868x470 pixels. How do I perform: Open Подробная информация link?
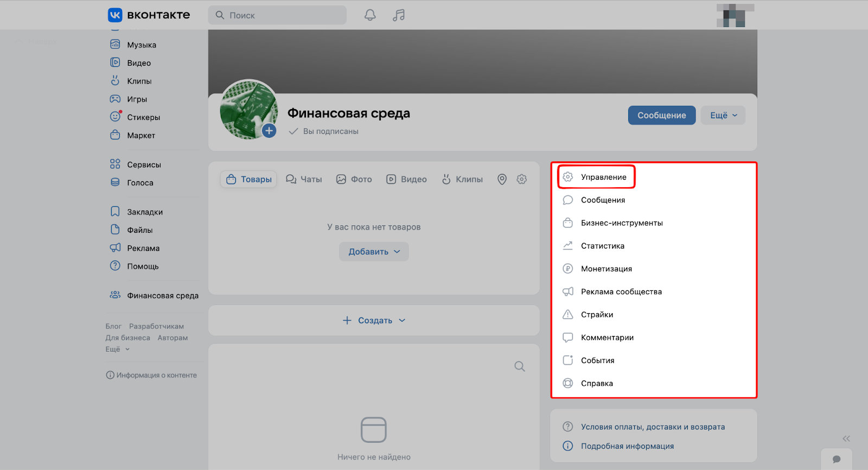point(627,446)
